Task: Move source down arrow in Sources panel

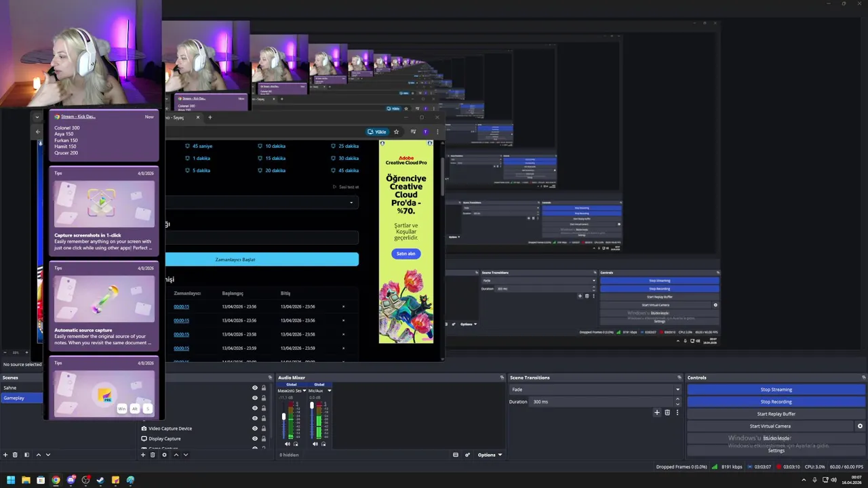Action: [186, 455]
